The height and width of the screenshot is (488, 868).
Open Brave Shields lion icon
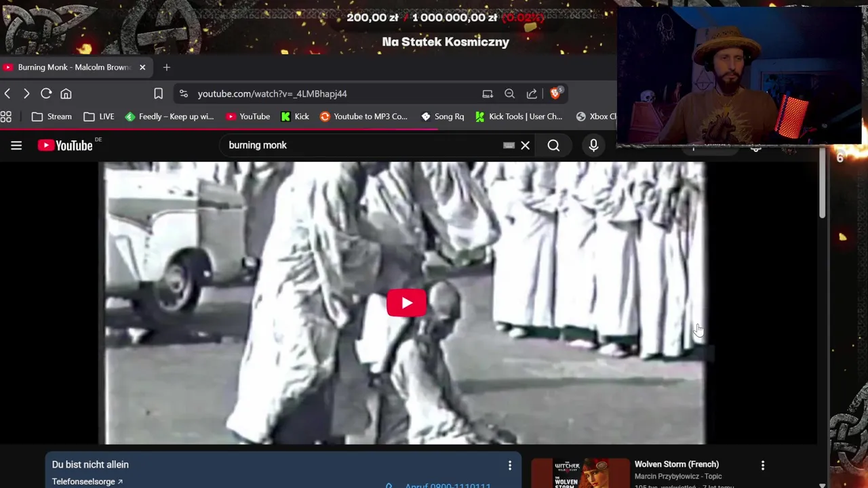coord(555,93)
